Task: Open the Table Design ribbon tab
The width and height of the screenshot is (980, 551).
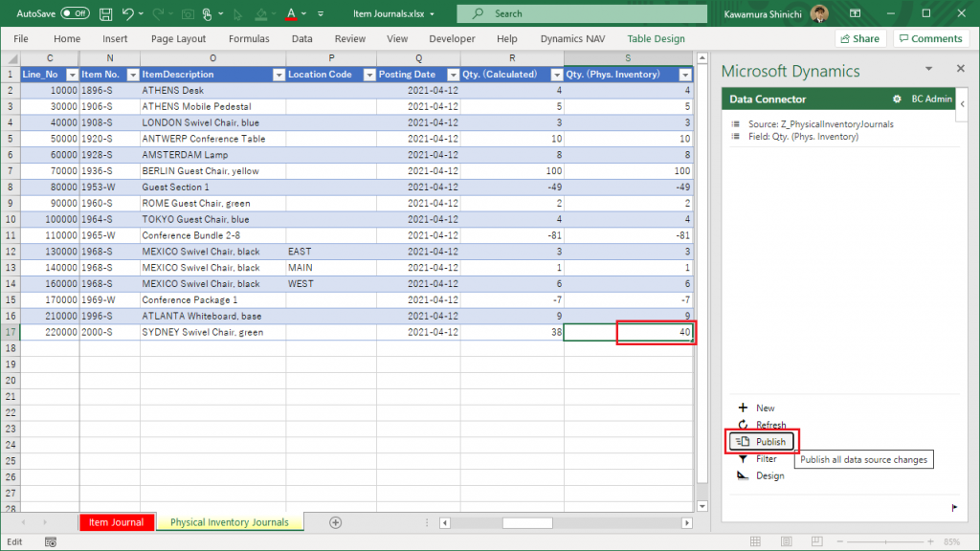Action: coord(656,38)
